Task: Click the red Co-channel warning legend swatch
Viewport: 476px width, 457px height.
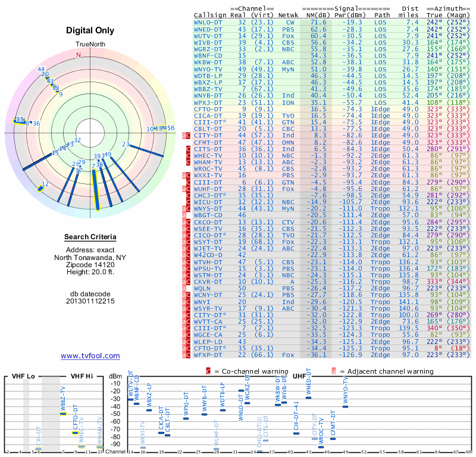Action: [208, 371]
